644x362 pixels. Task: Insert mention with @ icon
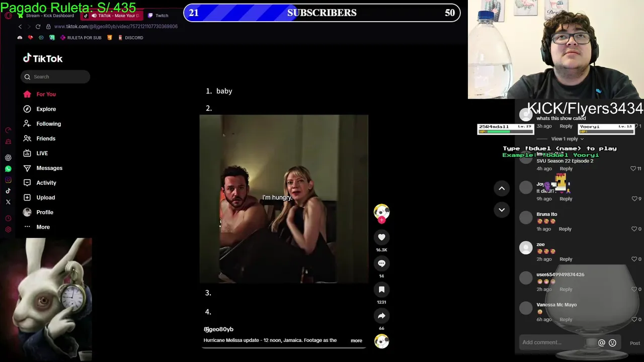pyautogui.click(x=601, y=343)
